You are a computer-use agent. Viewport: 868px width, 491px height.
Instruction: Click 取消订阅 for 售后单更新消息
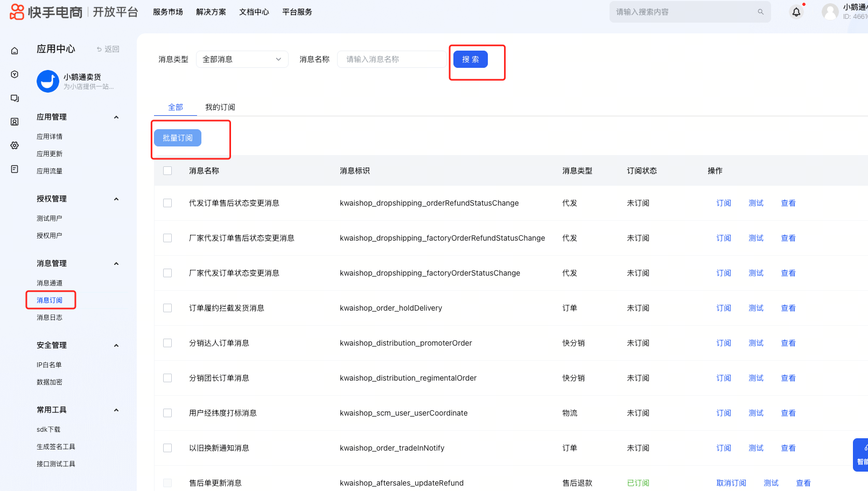(731, 483)
